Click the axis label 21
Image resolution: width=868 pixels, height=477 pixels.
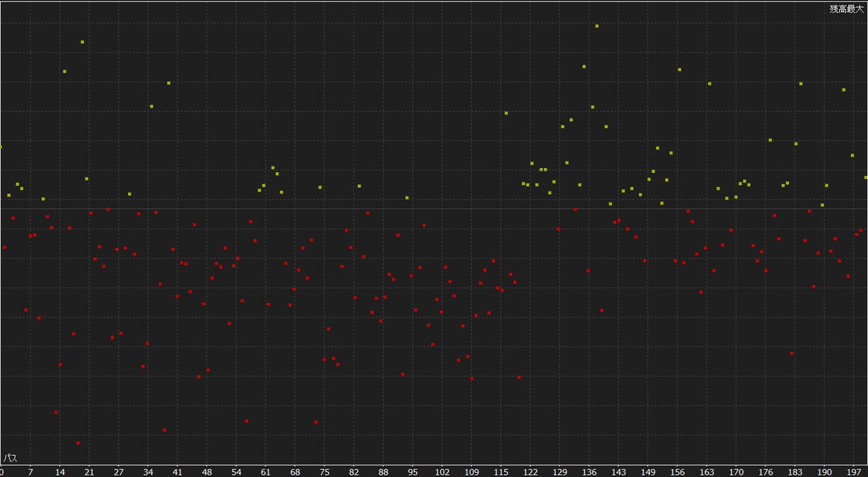click(x=89, y=471)
